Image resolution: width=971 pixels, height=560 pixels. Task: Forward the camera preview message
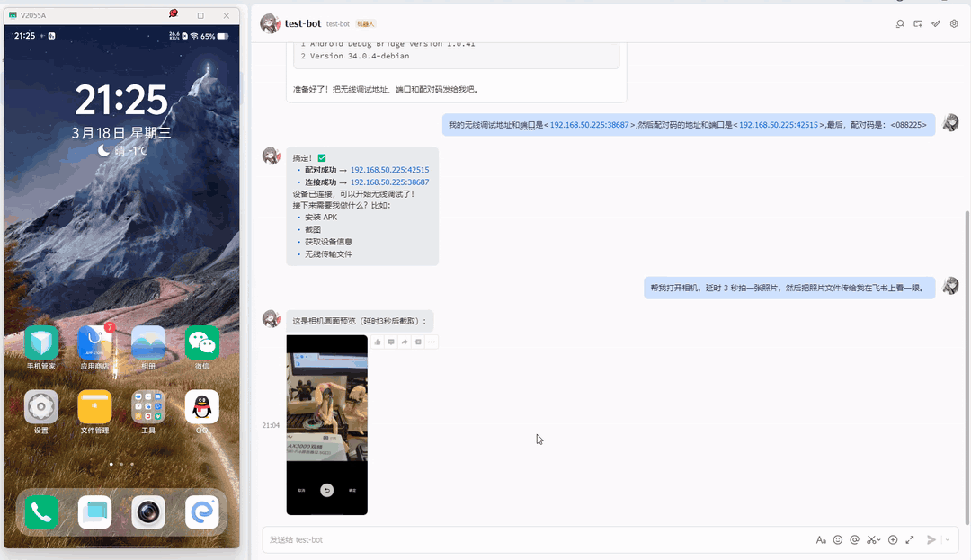[x=405, y=342]
